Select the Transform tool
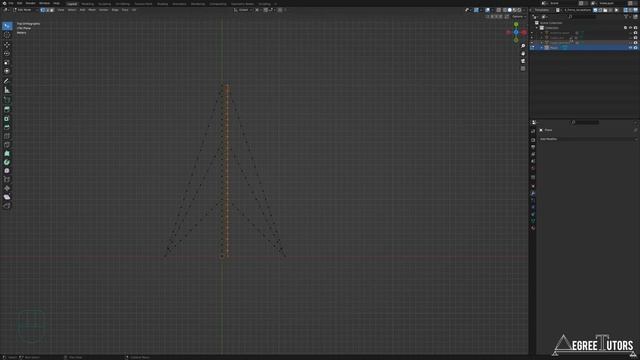Viewport: 640px width, 360px height. click(x=7, y=71)
